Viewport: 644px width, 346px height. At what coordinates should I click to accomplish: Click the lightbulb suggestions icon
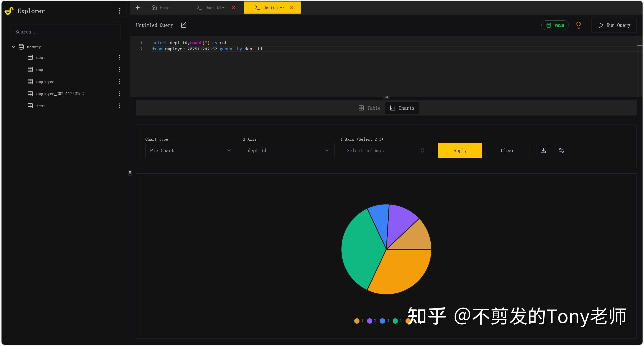[x=578, y=25]
